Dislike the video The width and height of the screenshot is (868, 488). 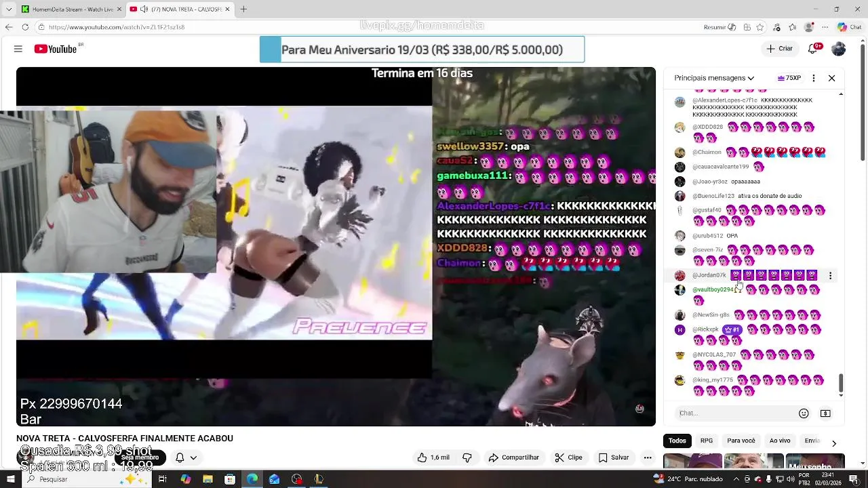(x=467, y=457)
